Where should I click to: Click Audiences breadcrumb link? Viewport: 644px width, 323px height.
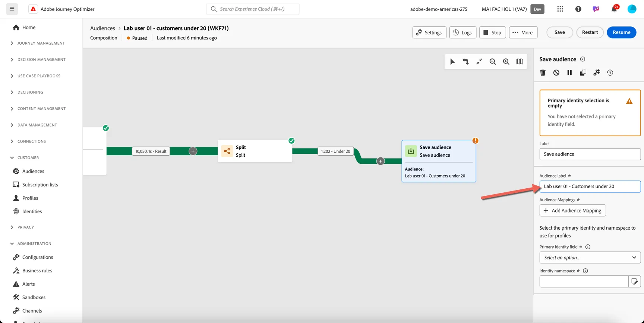point(102,28)
